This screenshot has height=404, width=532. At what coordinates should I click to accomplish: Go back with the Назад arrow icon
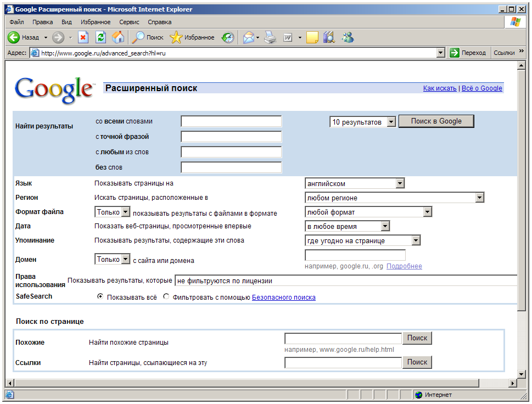coord(14,37)
